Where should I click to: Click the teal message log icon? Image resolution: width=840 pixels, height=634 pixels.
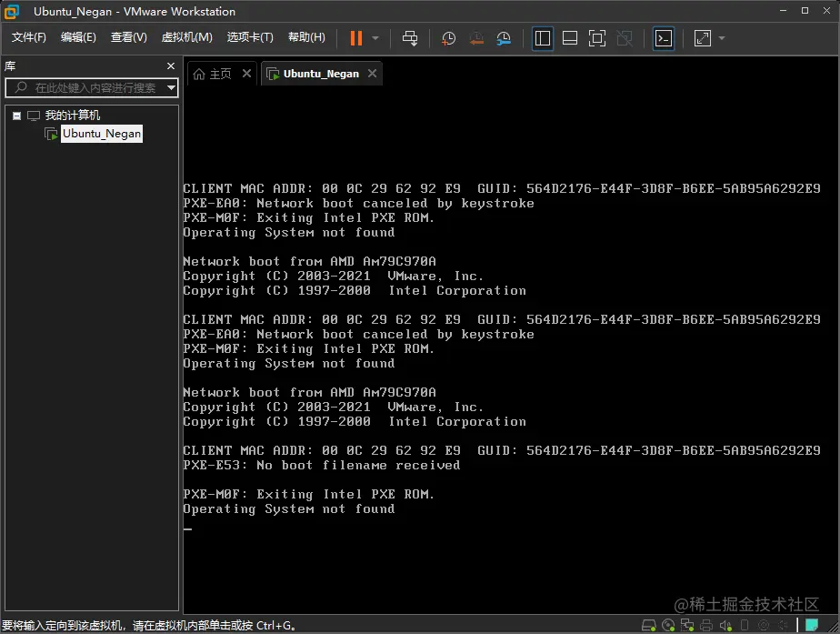click(812, 625)
